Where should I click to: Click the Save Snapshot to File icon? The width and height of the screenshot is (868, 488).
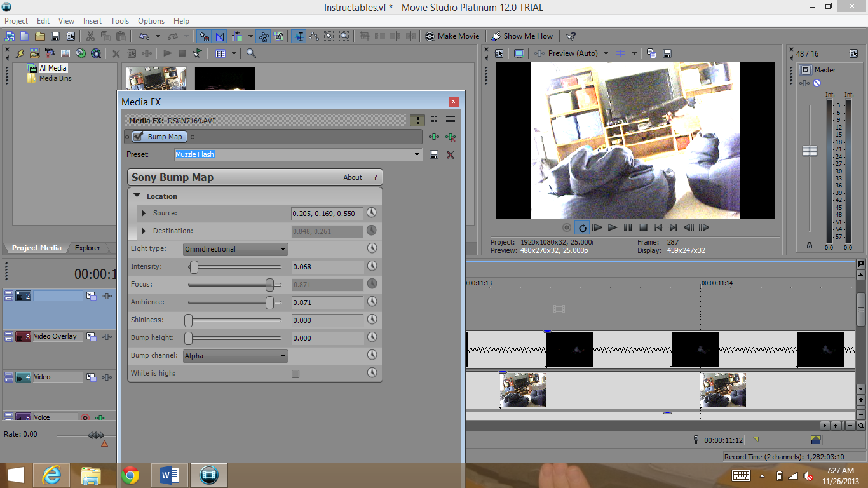pyautogui.click(x=667, y=53)
